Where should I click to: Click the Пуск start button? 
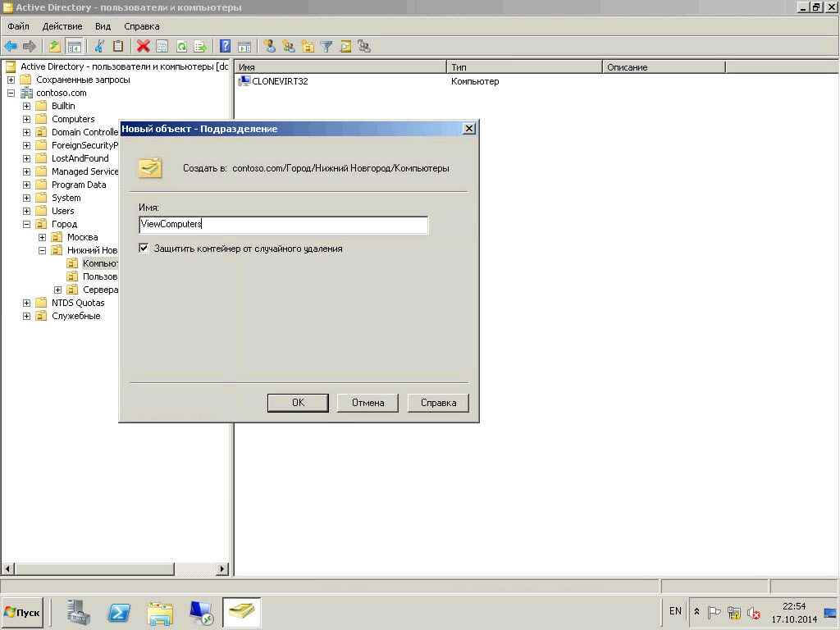[22, 612]
